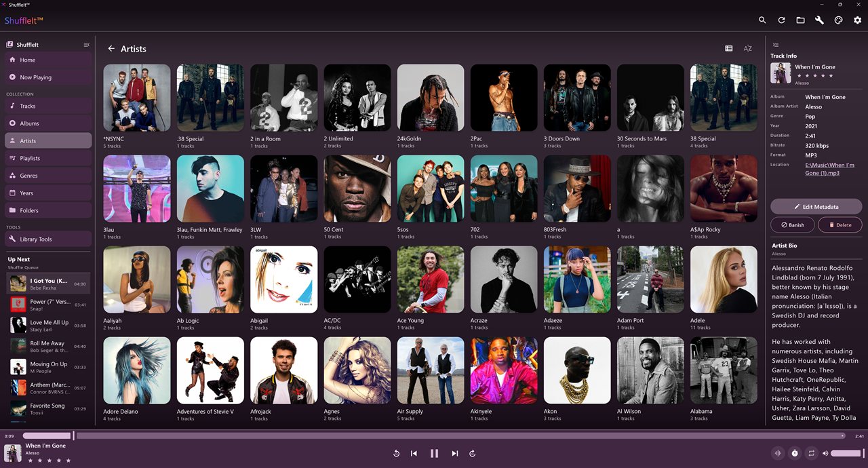Click the Adore Delano artist name
Screen dimensions: 868x468
pos(121,411)
